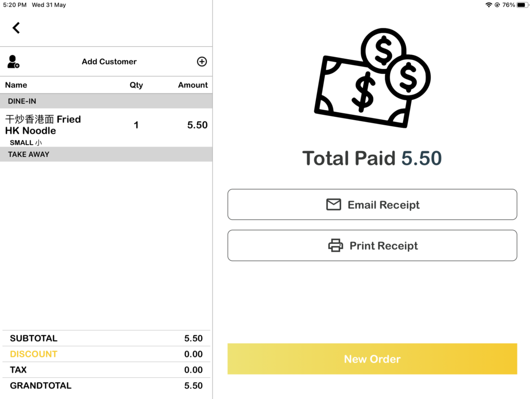
Task: Select the DINE-IN section header
Action: tap(106, 101)
